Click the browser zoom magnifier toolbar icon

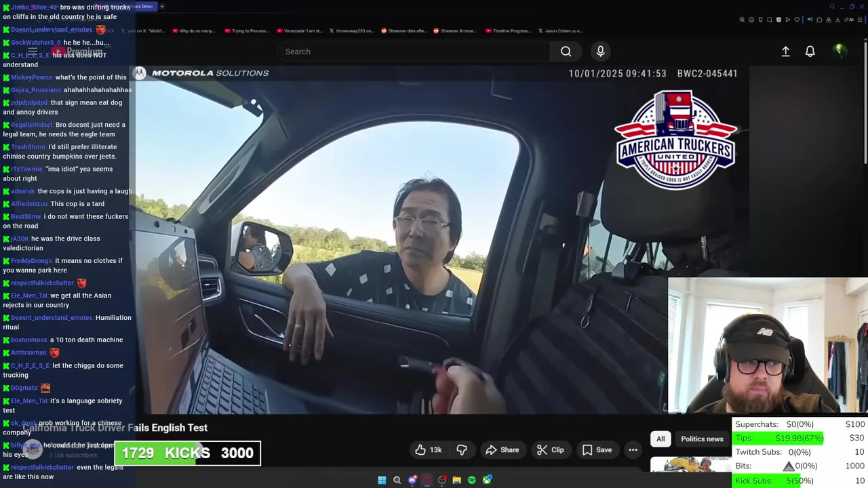point(742,20)
